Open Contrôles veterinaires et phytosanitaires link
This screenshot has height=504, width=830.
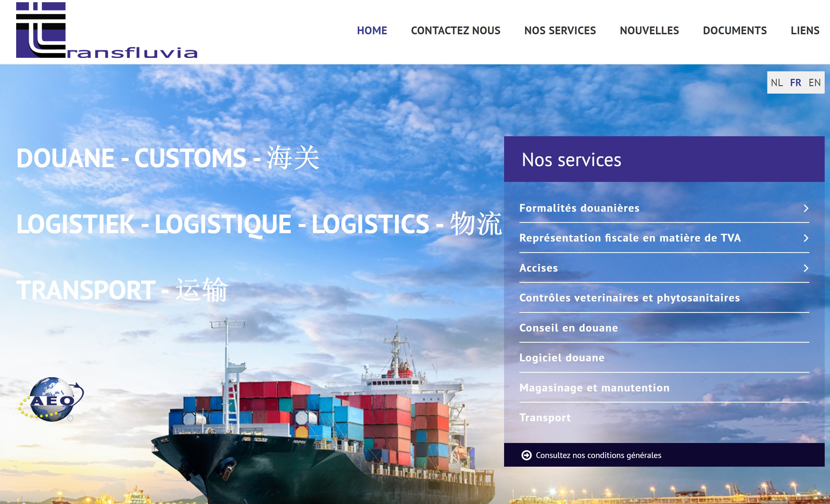pos(630,298)
